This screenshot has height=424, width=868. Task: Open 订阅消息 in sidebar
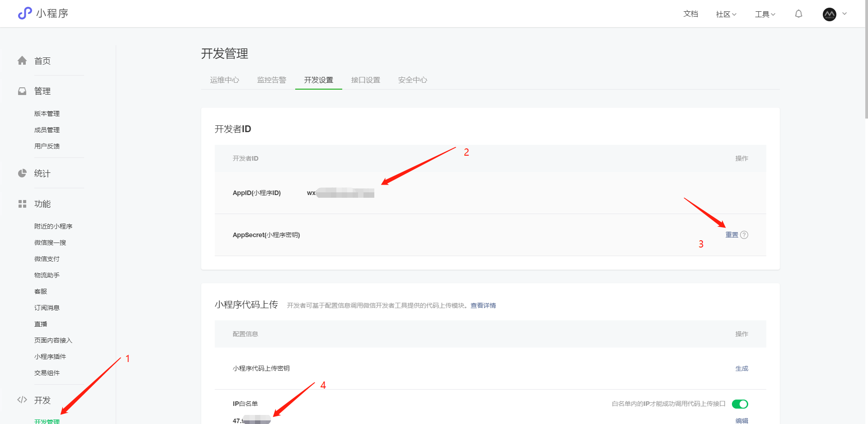click(47, 308)
